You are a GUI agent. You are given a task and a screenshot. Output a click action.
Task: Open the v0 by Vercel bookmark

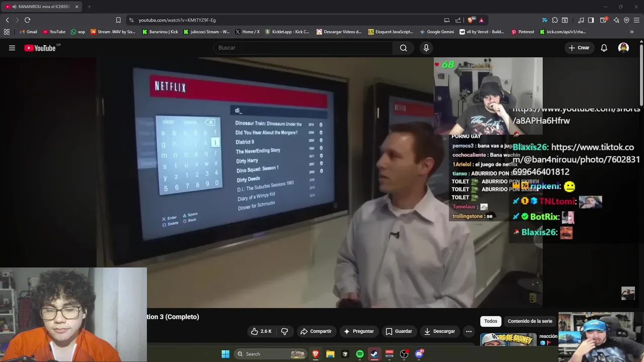click(482, 32)
